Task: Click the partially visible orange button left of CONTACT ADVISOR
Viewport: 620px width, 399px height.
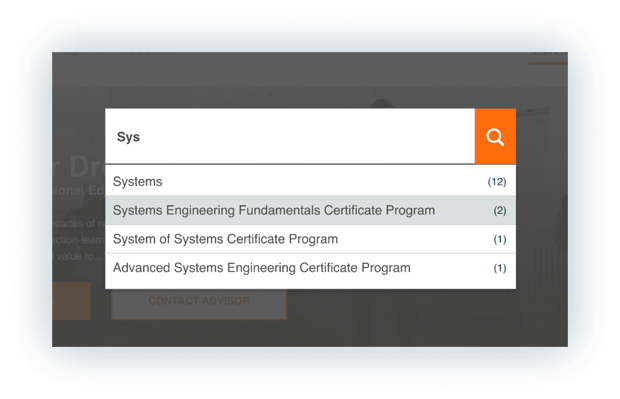Action: tap(71, 301)
